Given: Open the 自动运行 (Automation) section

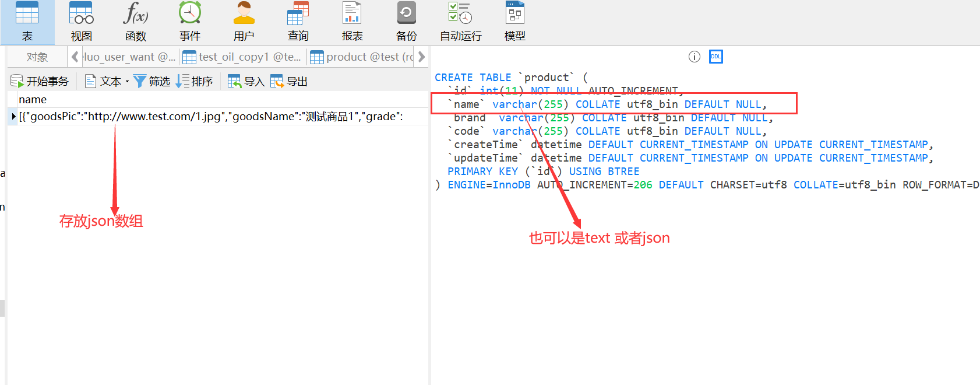Looking at the screenshot, I should tap(460, 22).
